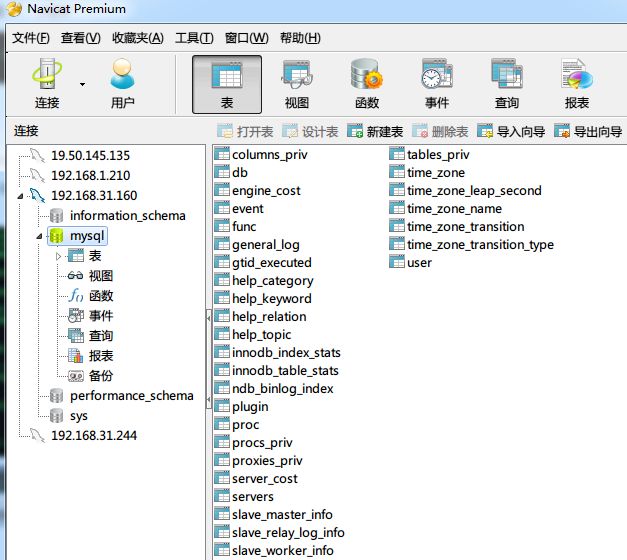Launch the 导入向导 (Import Wizard)
Viewport: 627px width, 560px height.
(x=511, y=131)
